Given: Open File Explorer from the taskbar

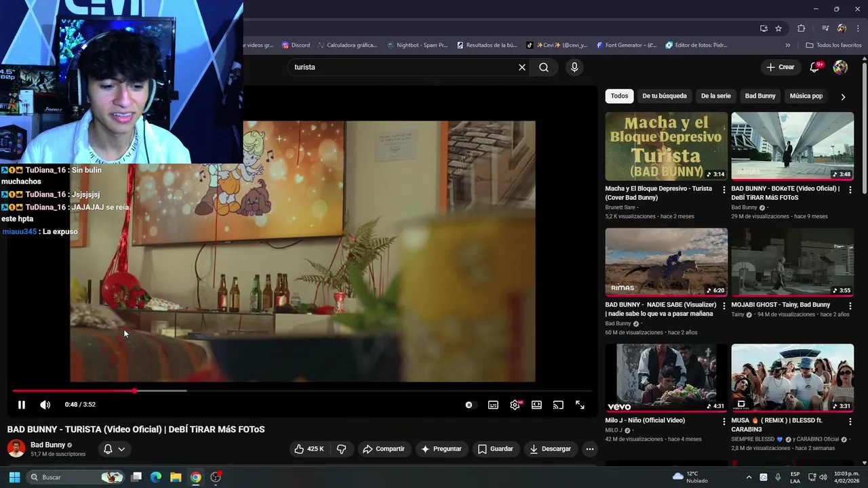Looking at the screenshot, I should pyautogui.click(x=176, y=477).
